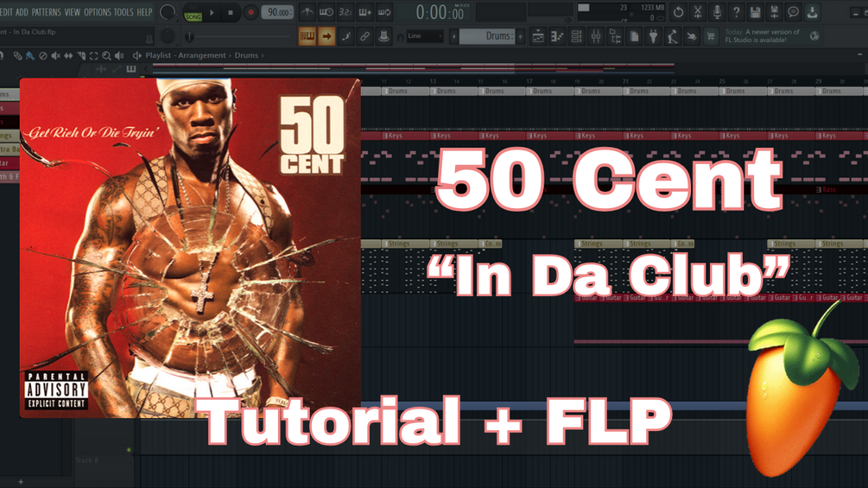Select the Mute tool in playlist toolbar
This screenshot has height=488, width=868.
pos(55,55)
